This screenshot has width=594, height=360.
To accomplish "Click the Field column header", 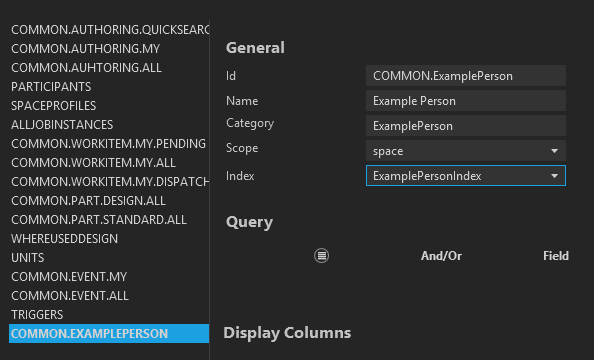I will [x=556, y=256].
